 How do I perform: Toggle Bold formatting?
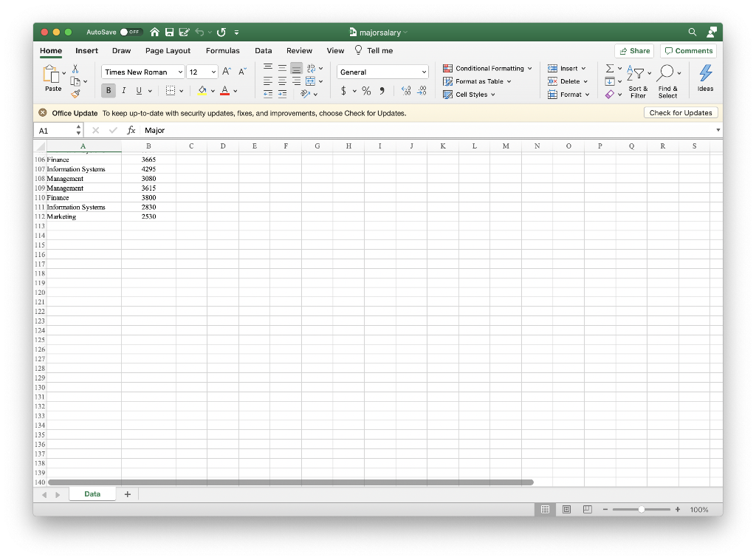[x=109, y=90]
